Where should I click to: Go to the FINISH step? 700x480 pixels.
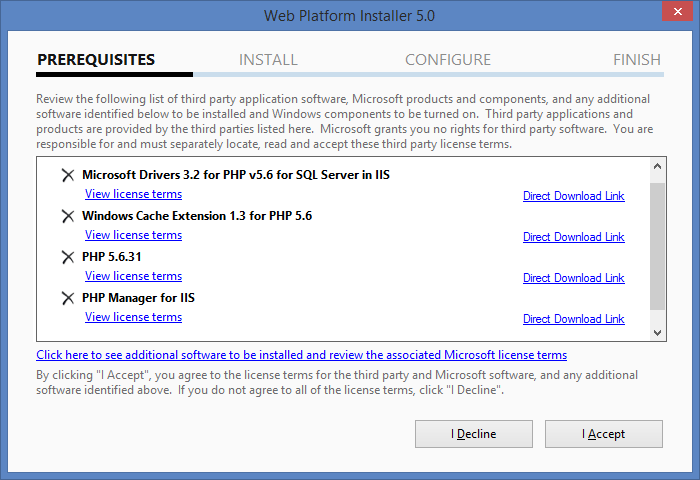tap(637, 60)
